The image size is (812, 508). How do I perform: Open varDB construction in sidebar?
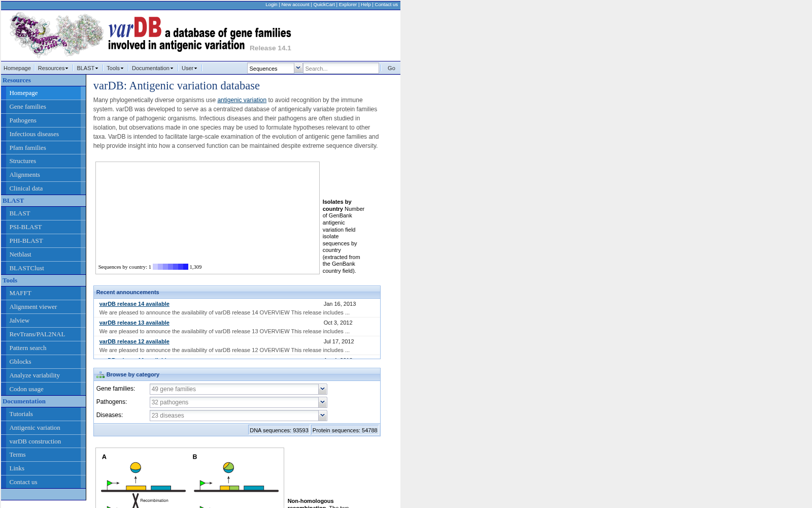pos(43,441)
